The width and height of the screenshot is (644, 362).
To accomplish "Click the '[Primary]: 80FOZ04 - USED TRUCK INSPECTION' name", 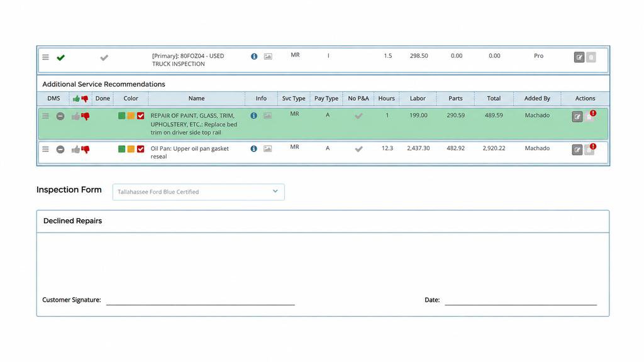I will (x=188, y=60).
